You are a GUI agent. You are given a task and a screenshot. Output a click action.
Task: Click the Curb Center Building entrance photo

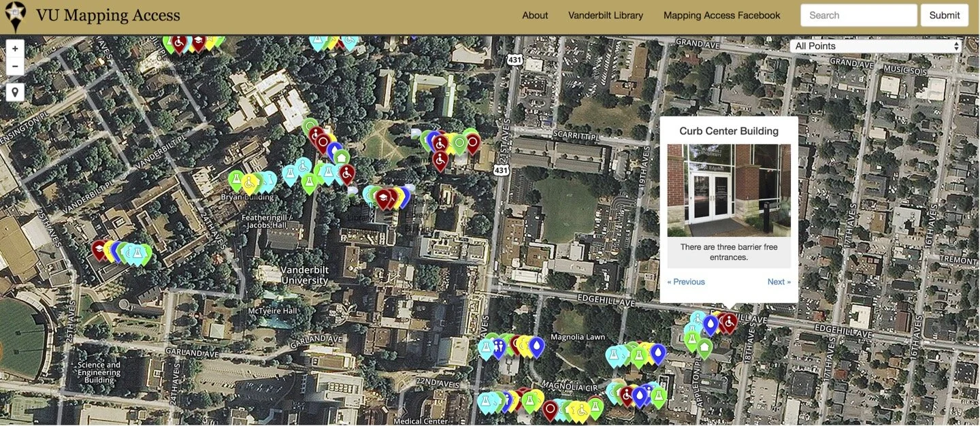tap(730, 189)
